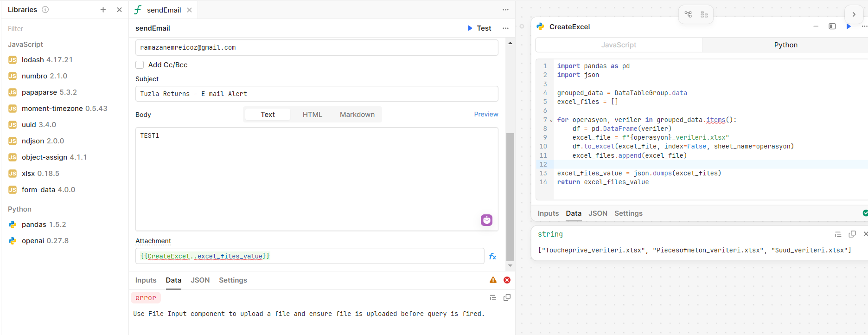Click the info icon beside Libraries
This screenshot has height=335, width=868.
pos(45,10)
